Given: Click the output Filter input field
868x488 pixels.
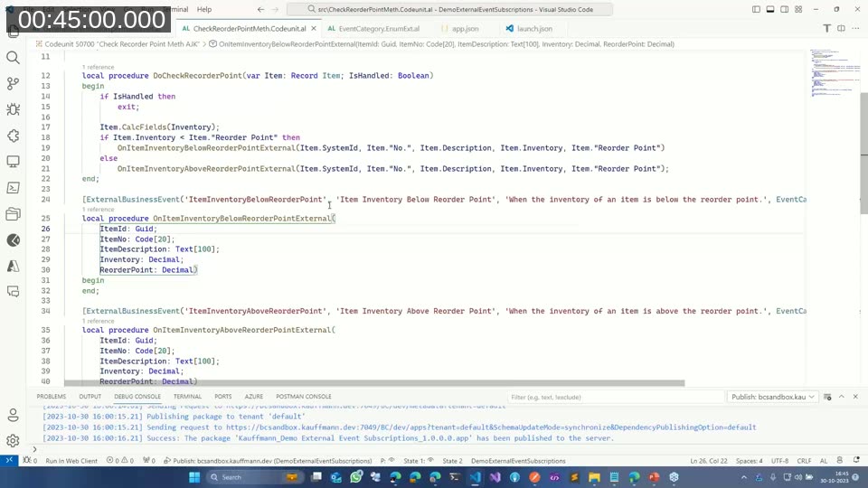Looking at the screenshot, I should (x=615, y=397).
